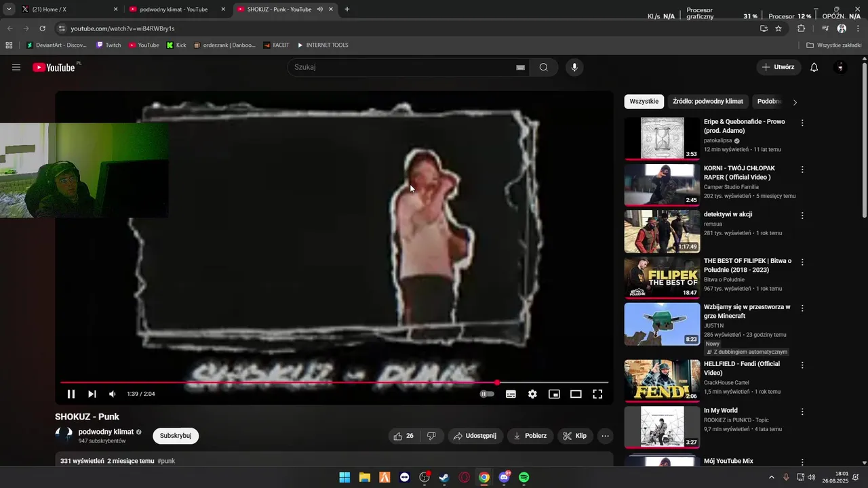Go to the YouTube home logo
Image resolution: width=868 pixels, height=488 pixels.
point(54,67)
